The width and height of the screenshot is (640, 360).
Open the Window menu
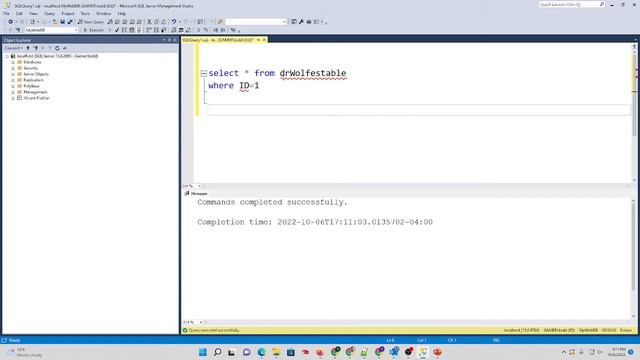click(103, 13)
